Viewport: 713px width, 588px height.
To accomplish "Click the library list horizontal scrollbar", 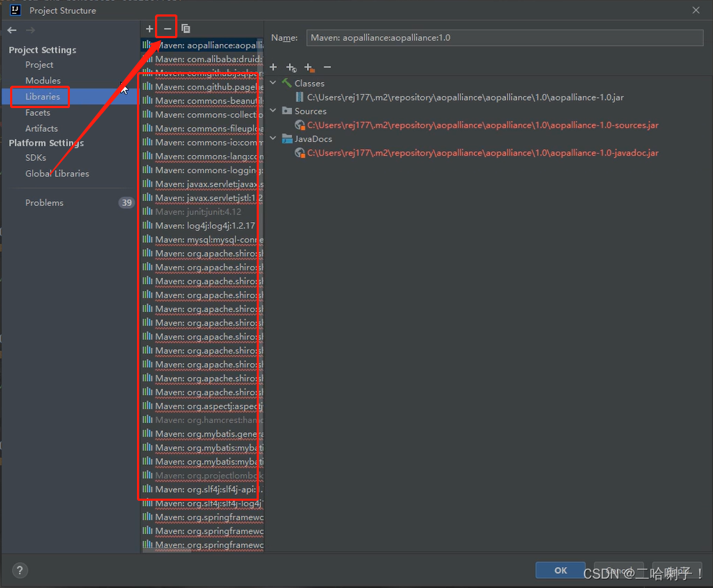I will pyautogui.click(x=167, y=551).
